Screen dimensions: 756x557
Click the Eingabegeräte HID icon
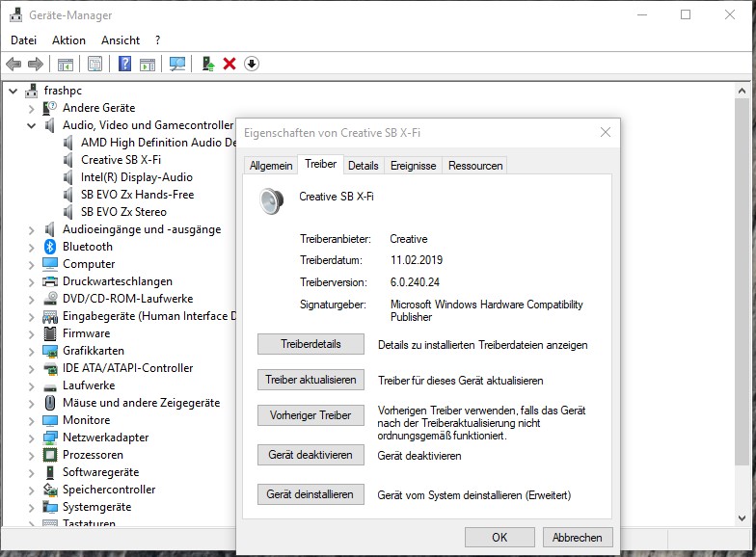tap(50, 316)
